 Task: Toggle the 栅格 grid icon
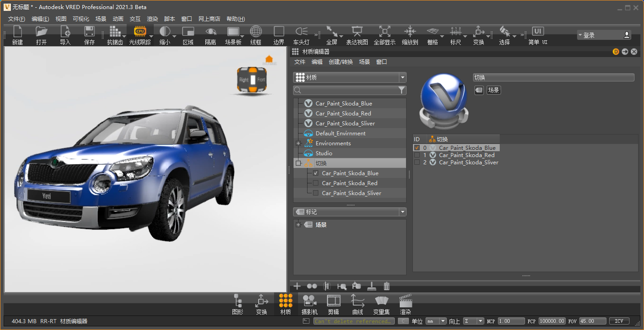(433, 31)
